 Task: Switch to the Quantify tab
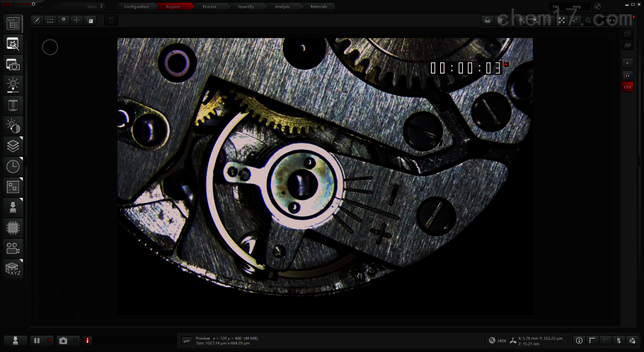246,6
